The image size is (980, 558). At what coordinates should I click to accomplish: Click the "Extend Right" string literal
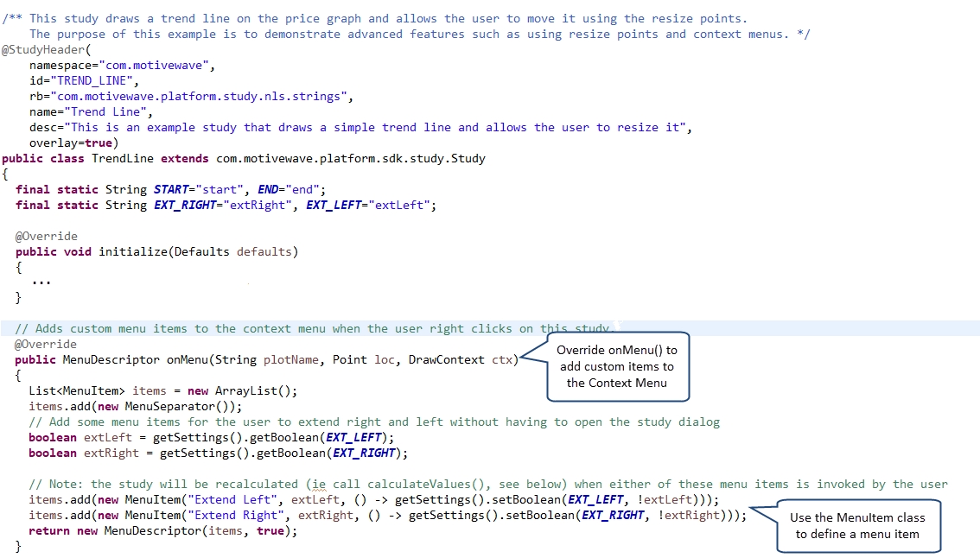(236, 516)
